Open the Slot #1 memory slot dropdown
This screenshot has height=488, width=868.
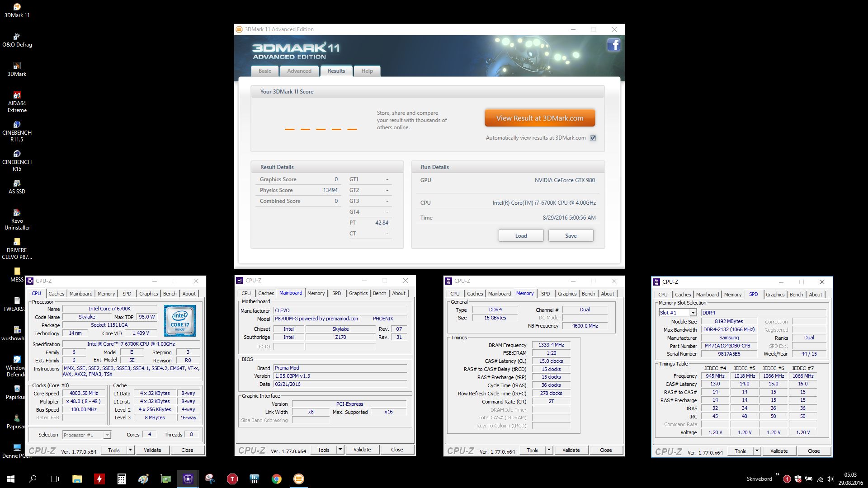pos(678,313)
